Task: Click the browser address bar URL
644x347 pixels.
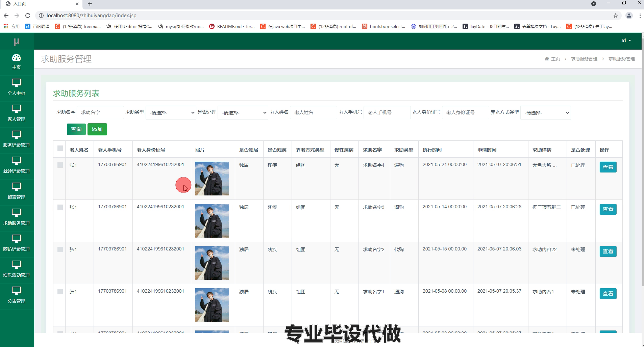Action: [x=92, y=16]
